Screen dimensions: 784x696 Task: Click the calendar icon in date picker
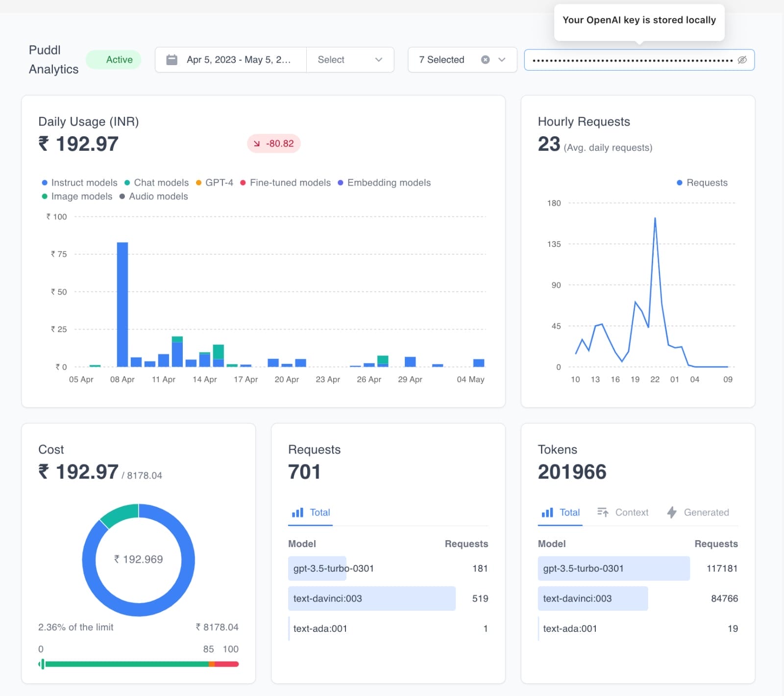(171, 60)
